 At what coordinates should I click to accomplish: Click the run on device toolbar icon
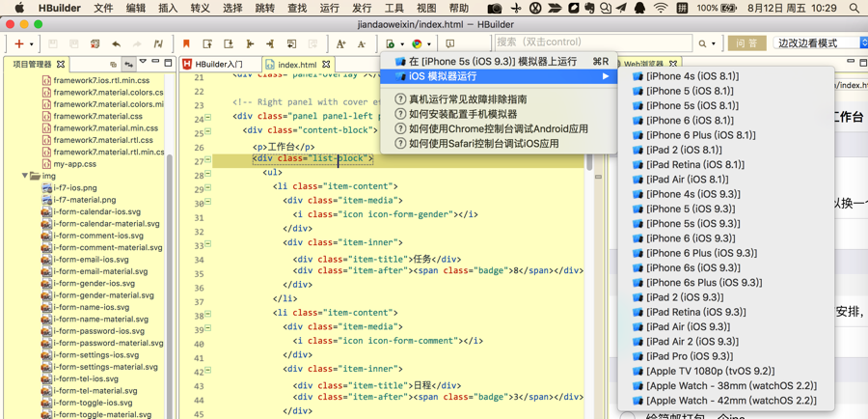coord(391,43)
